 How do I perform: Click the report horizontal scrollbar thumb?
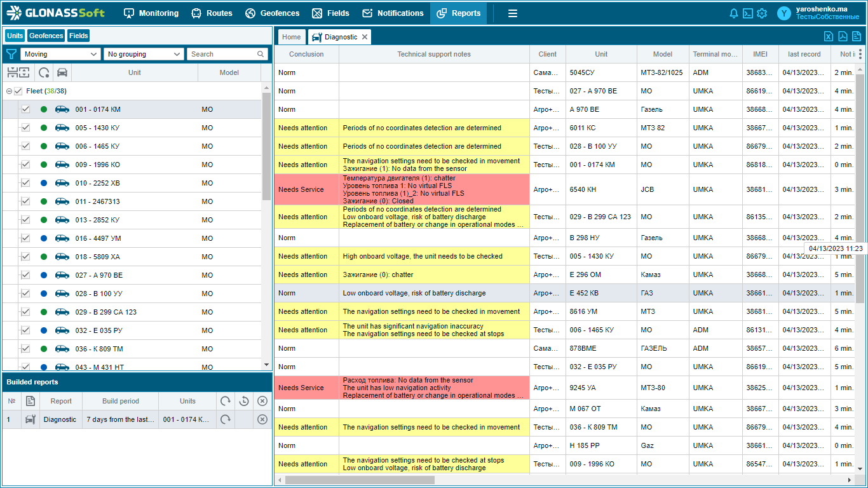pos(360,480)
